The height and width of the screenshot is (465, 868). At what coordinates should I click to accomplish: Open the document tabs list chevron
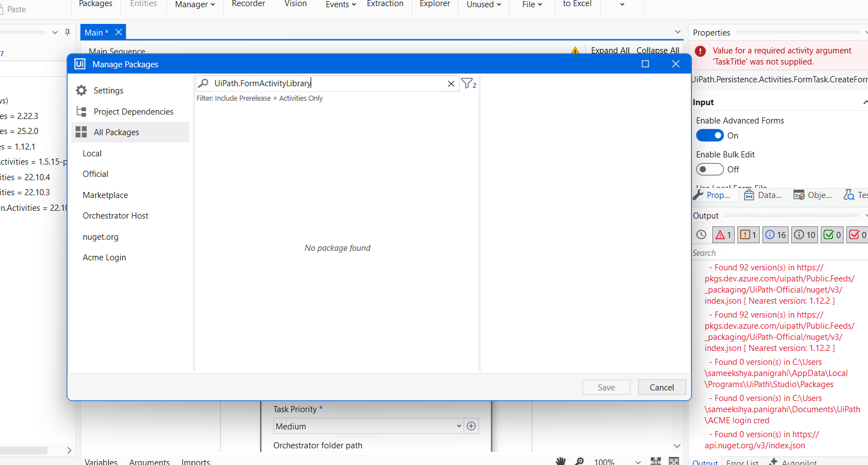coord(677,32)
